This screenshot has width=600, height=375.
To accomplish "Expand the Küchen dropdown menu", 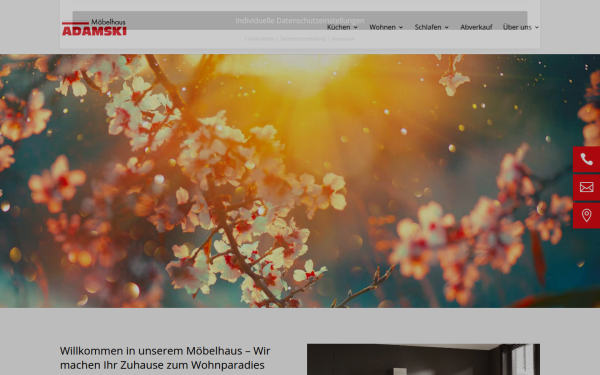I will click(x=342, y=27).
